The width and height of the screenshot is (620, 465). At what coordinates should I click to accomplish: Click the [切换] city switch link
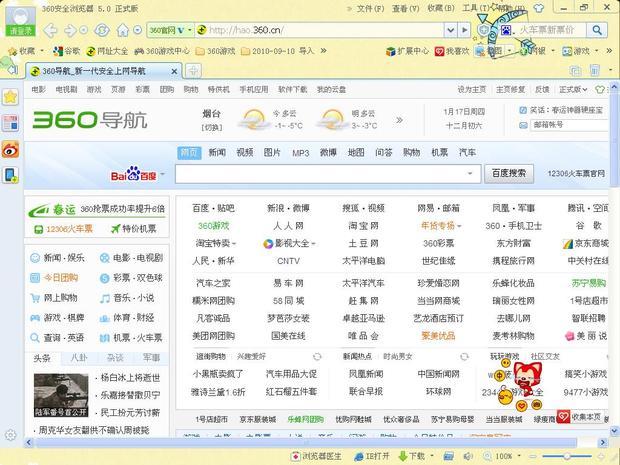pyautogui.click(x=212, y=128)
